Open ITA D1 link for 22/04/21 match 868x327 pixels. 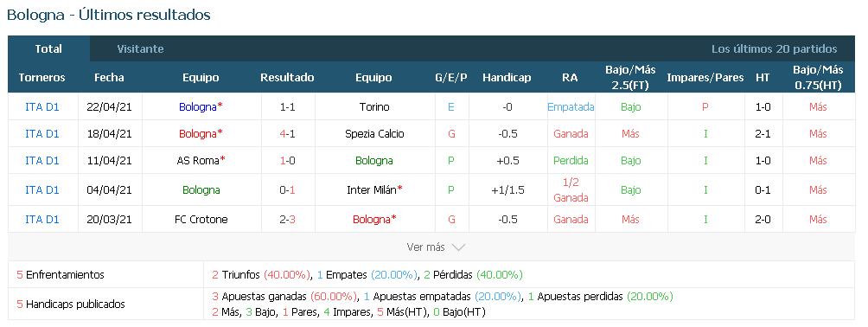pyautogui.click(x=42, y=107)
